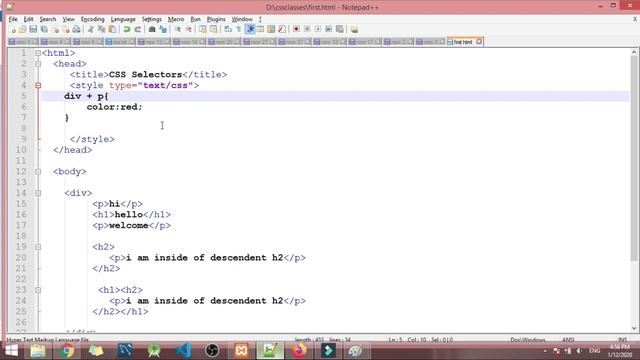The width and height of the screenshot is (640, 360).
Task: Create a new document with New icon
Action: pos(13,29)
